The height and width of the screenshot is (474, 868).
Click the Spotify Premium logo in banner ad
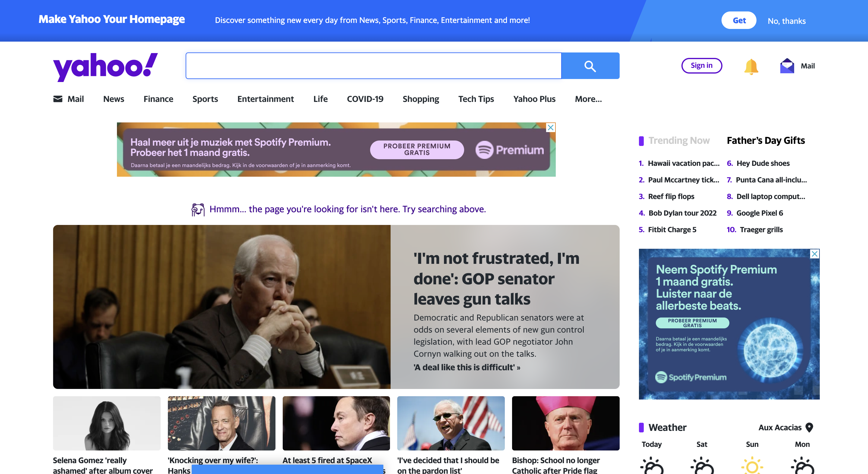(509, 150)
